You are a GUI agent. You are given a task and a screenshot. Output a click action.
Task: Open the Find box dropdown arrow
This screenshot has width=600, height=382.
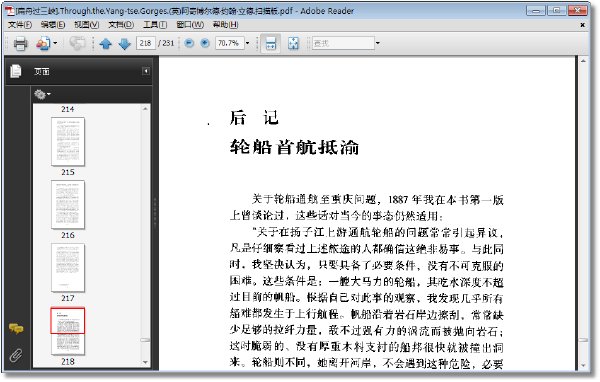[378, 43]
